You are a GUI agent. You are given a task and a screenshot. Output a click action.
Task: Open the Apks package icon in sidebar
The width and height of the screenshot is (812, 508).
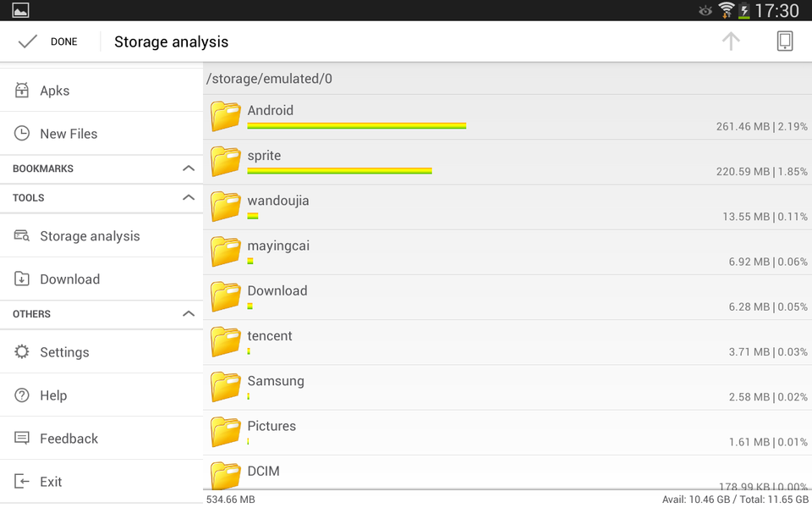pos(22,90)
